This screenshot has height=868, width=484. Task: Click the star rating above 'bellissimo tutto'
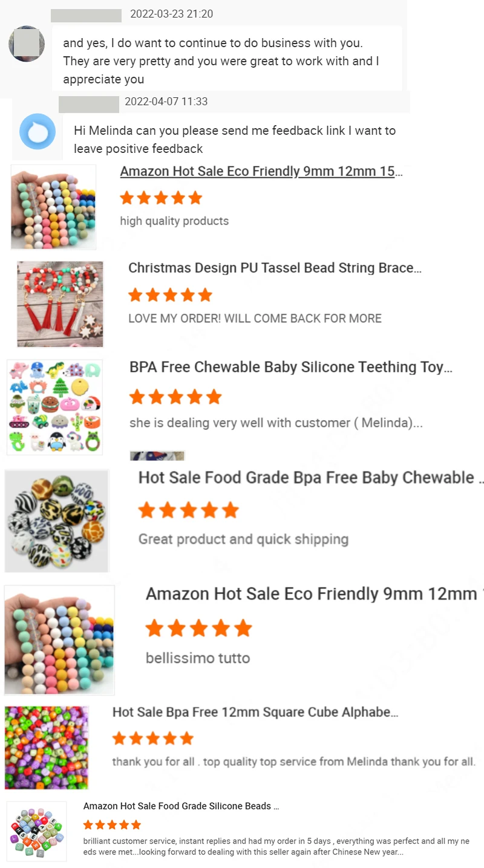coord(198,628)
